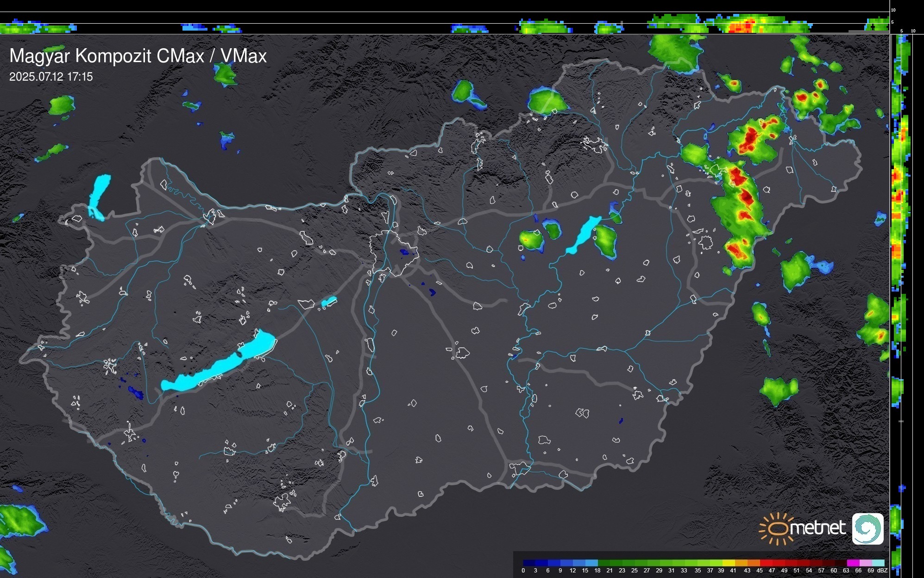Screen dimensions: 924x578
Task: Click the metnet wordmark text
Action: pyautogui.click(x=818, y=528)
